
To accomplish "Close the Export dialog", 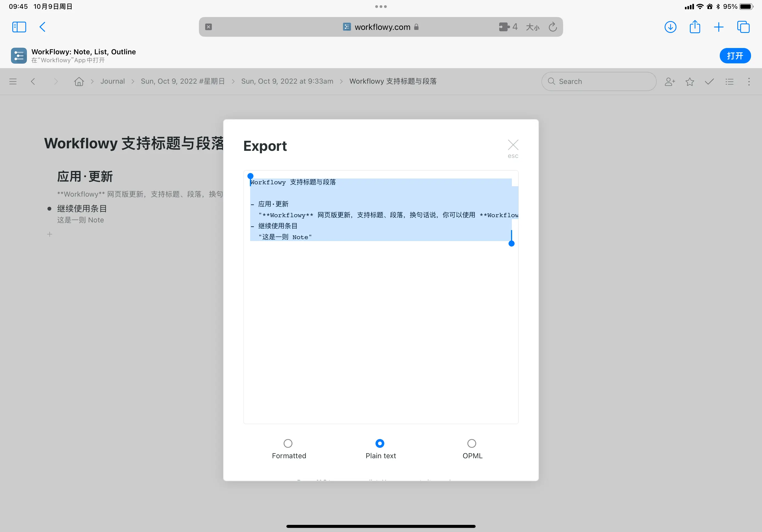I will point(513,145).
